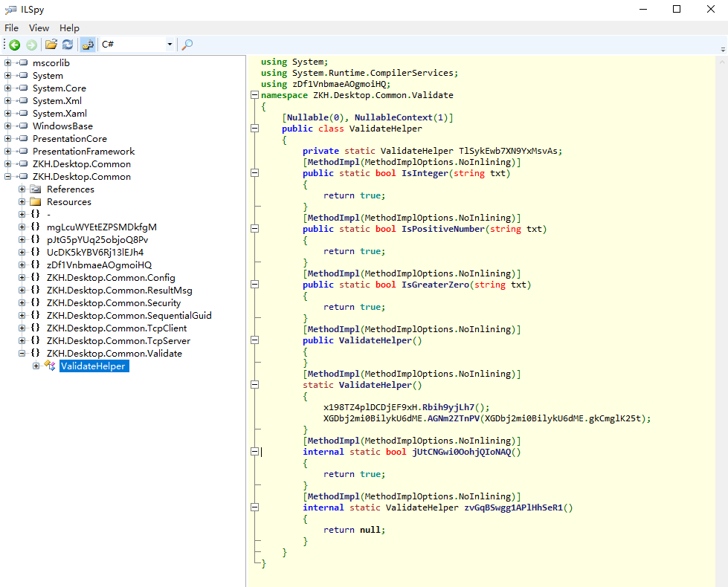The height and width of the screenshot is (587, 728).
Task: Click the References folder icon
Action: pyautogui.click(x=35, y=189)
